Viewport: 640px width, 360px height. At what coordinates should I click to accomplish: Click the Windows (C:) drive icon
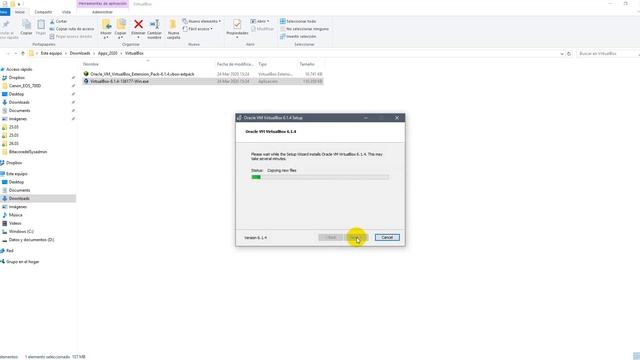click(4, 231)
